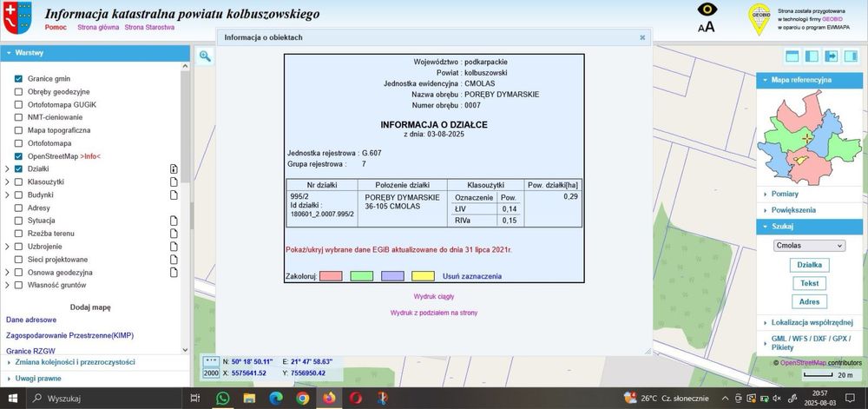Uncheck the Granice gmin layer
The width and height of the screenshot is (868, 409).
tap(18, 79)
